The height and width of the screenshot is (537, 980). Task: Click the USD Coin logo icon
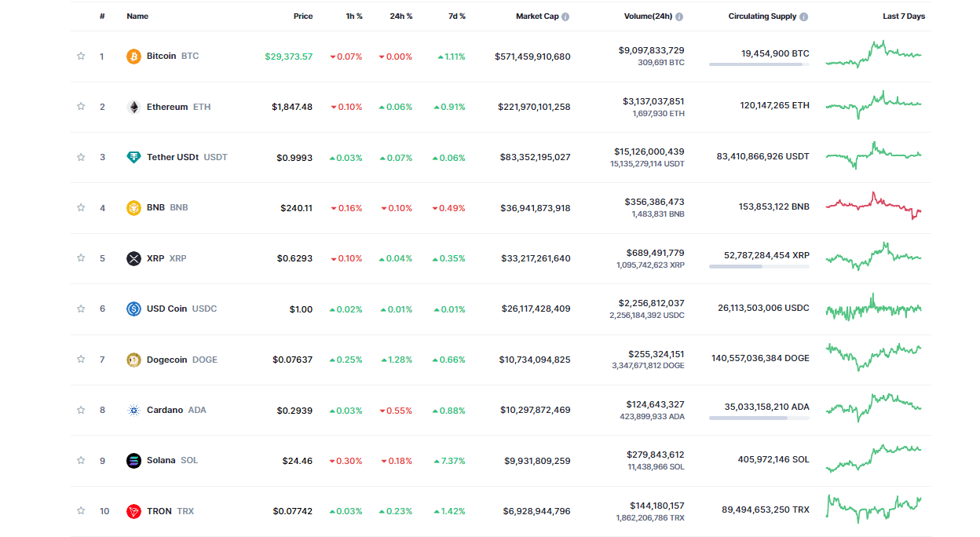click(133, 309)
